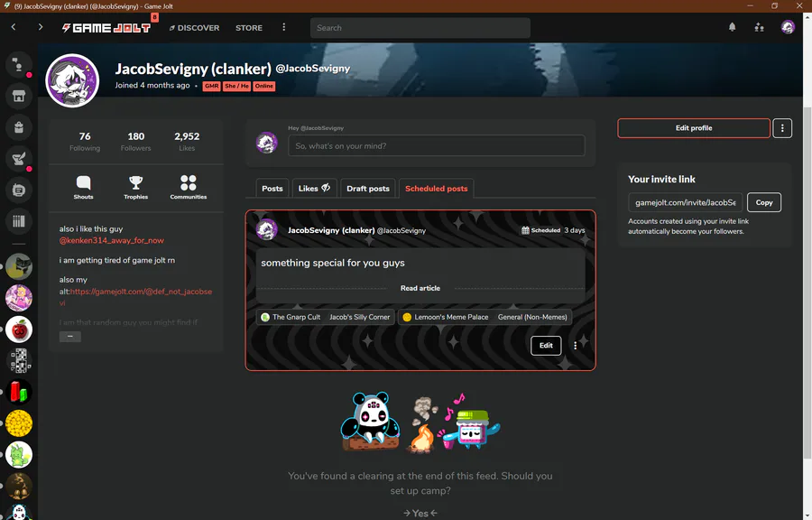Expand the truncated profile bio
812x520 pixels.
(69, 337)
